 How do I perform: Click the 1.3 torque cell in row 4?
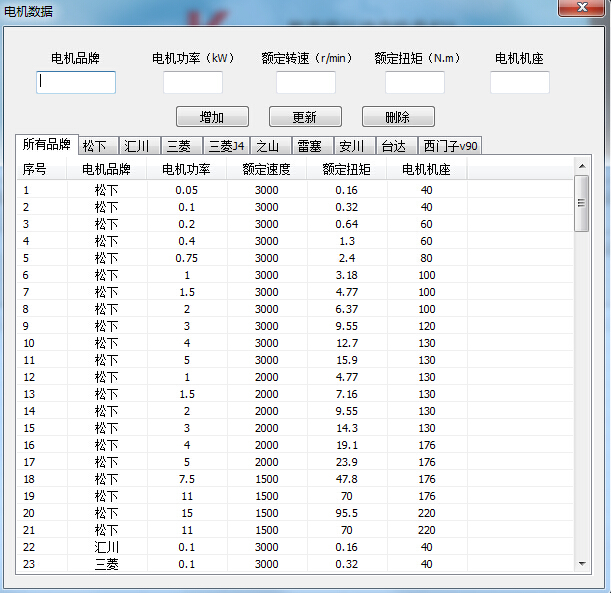[347, 241]
